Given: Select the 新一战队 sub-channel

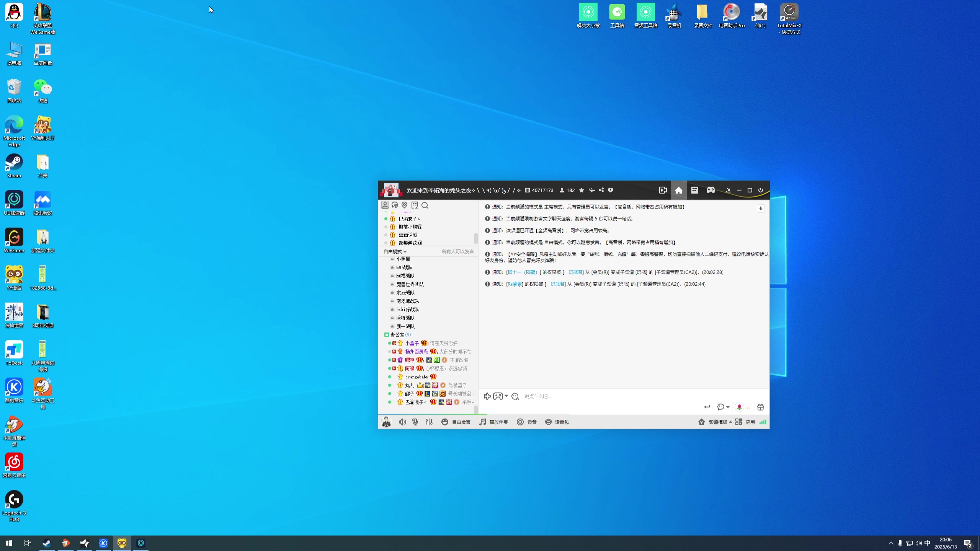Looking at the screenshot, I should coord(405,326).
